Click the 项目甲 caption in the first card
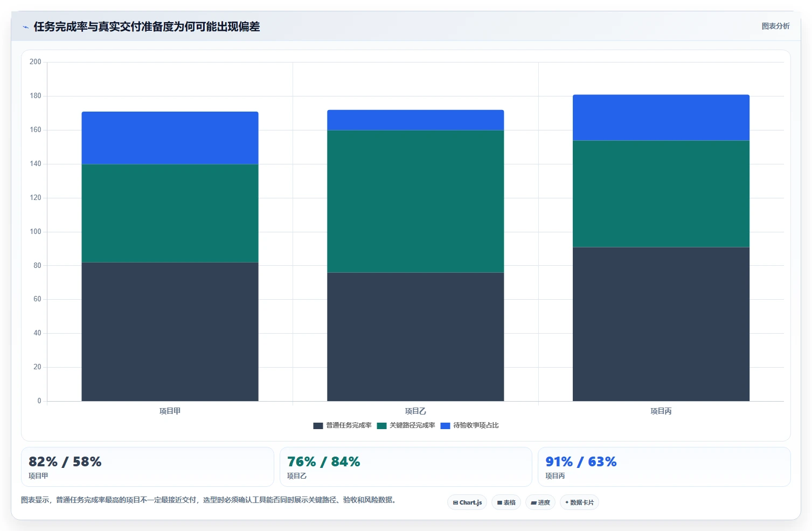 point(38,476)
